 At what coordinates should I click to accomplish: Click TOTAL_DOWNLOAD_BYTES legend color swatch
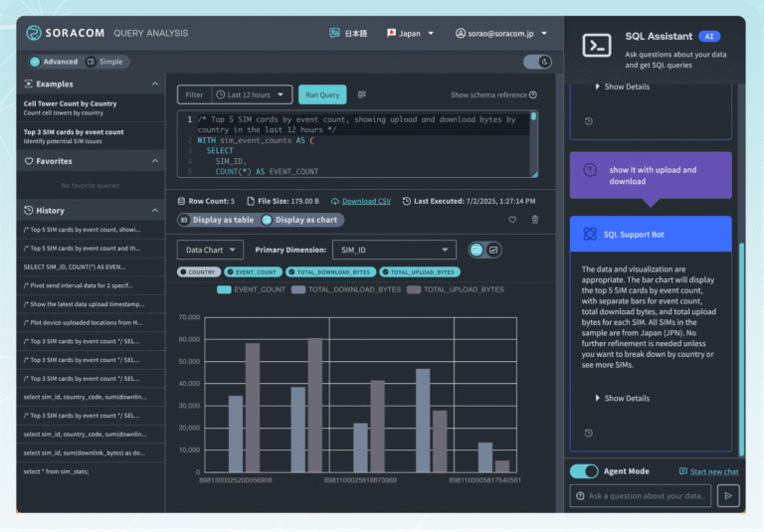tap(298, 289)
